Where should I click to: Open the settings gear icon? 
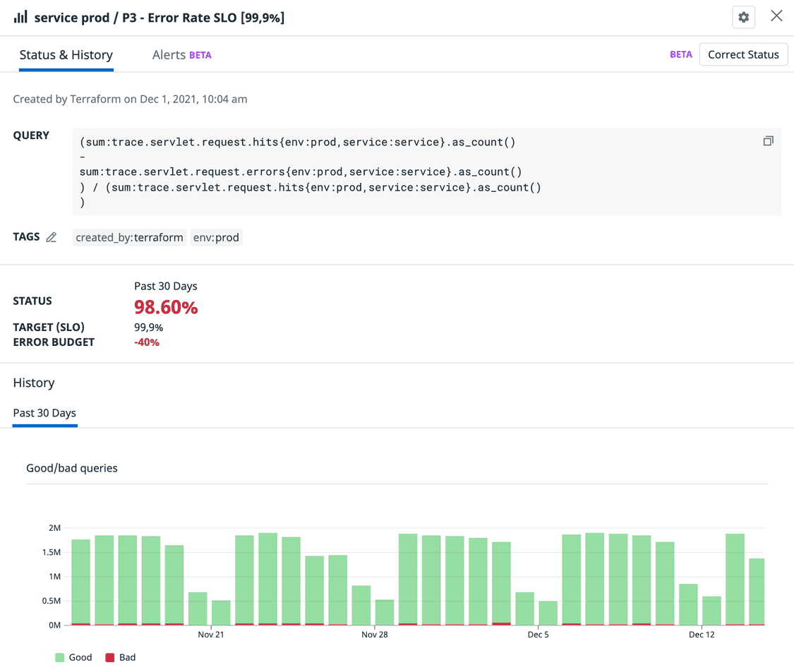coord(743,17)
